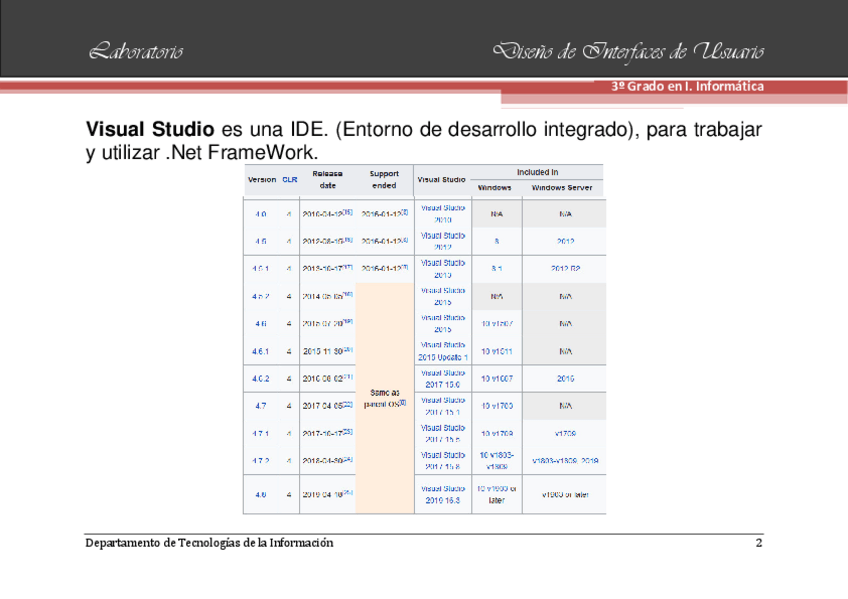Click the 'Included in' table header

pyautogui.click(x=537, y=172)
